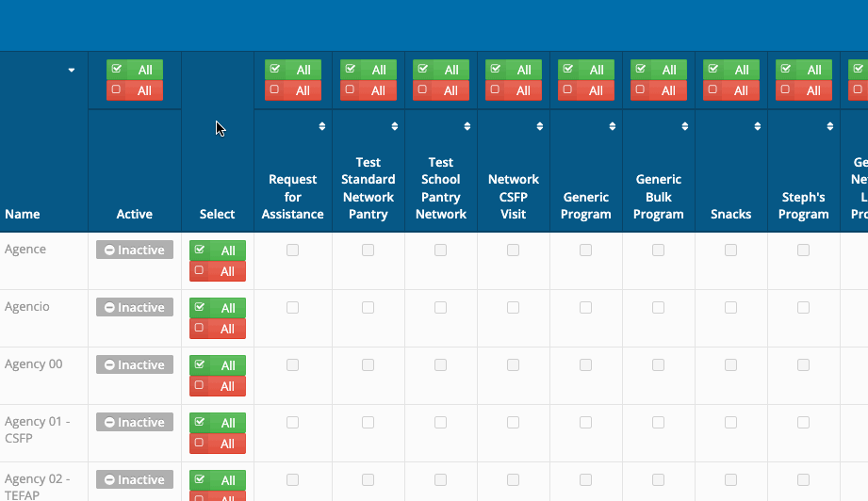Click the Inactive badge for Agence

135,250
